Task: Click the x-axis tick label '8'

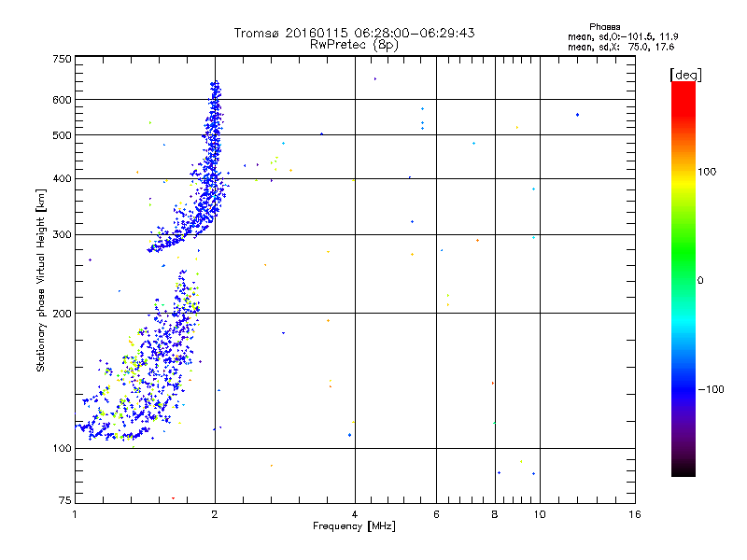Action: pos(495,514)
